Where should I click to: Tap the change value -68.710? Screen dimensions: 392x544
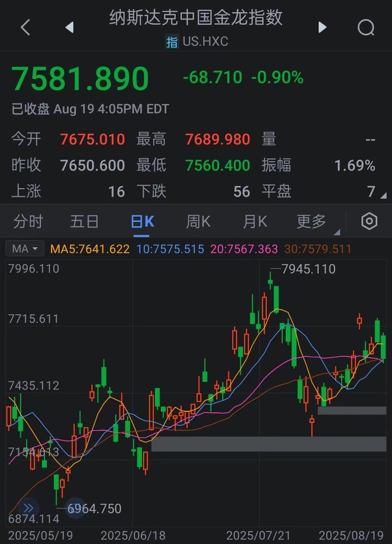click(212, 77)
